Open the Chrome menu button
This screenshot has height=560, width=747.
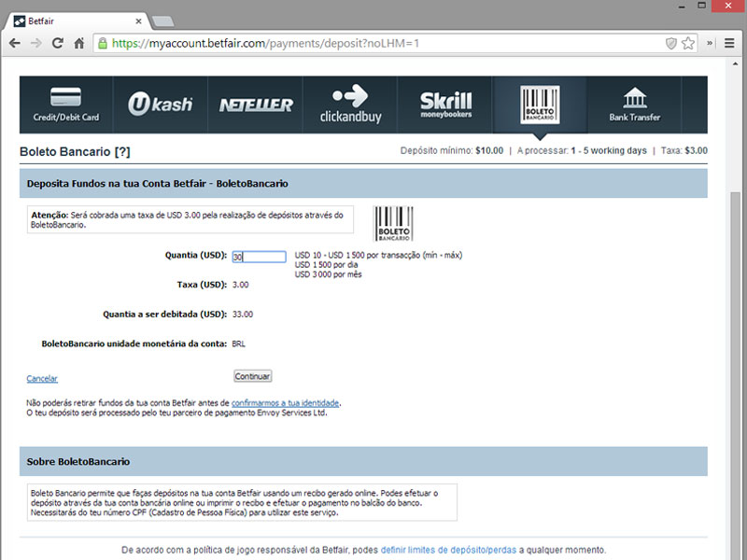coord(730,43)
